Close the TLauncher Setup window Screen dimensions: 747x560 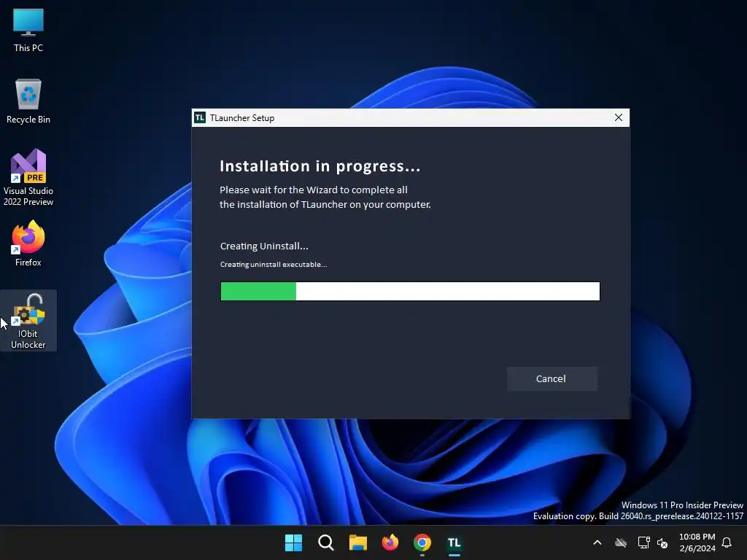(618, 117)
